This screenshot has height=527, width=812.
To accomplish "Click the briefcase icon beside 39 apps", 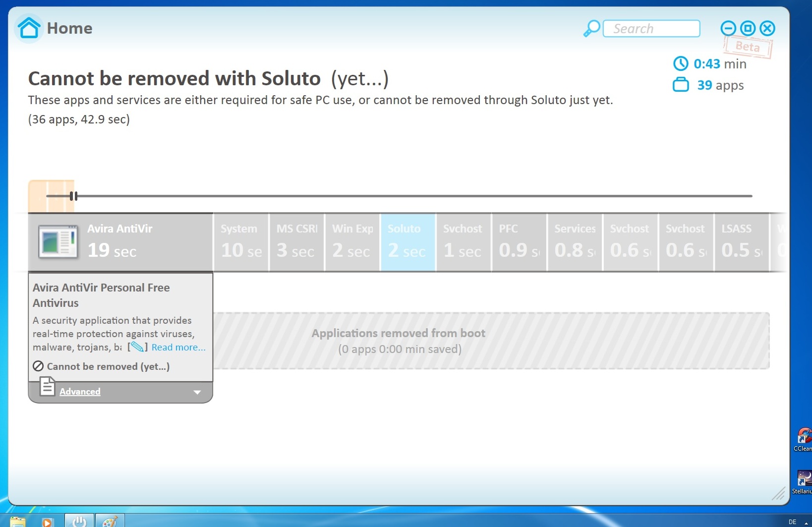I will (x=681, y=85).
